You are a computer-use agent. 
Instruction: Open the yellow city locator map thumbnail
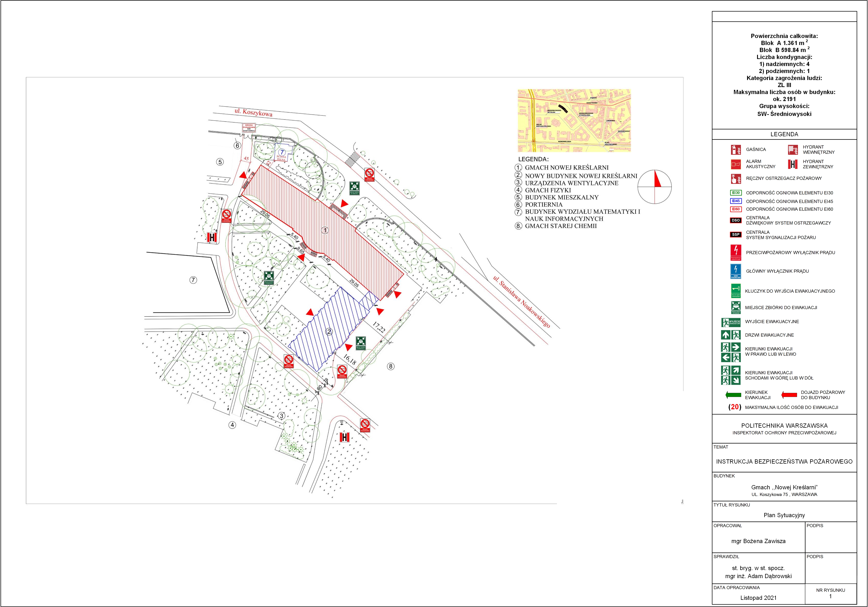[574, 120]
